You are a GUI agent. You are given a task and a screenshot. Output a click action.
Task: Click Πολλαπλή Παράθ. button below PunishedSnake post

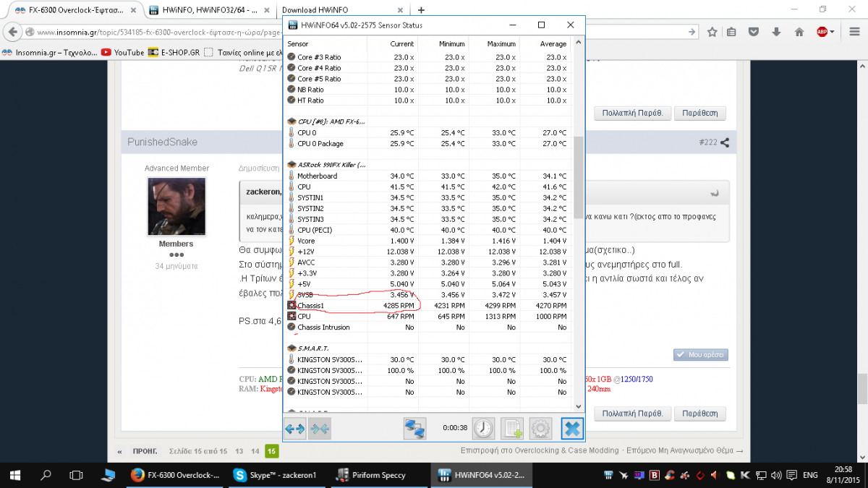click(632, 414)
